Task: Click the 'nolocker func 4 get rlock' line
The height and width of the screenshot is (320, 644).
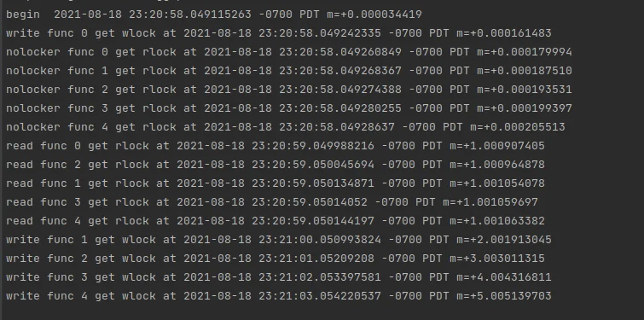Action: [286, 127]
